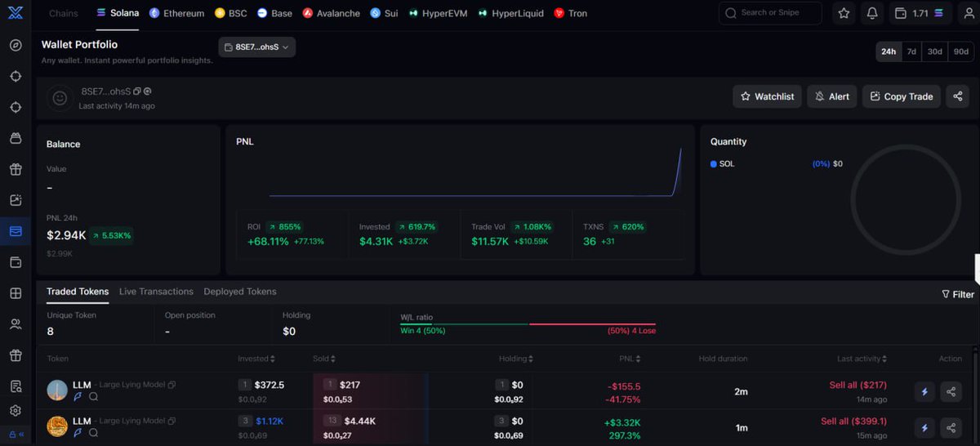
Task: Click the blue SOL legend dot in Quantity
Action: (x=714, y=164)
